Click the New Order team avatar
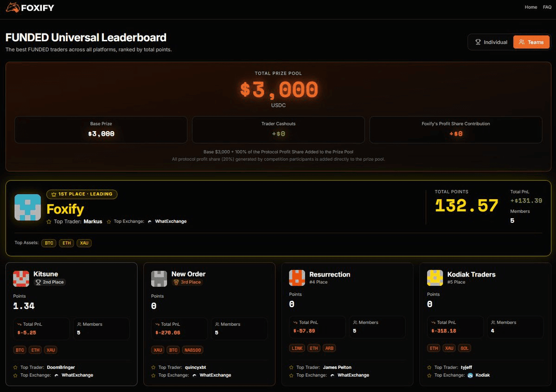Viewport: 556px width, 392px height. click(159, 278)
